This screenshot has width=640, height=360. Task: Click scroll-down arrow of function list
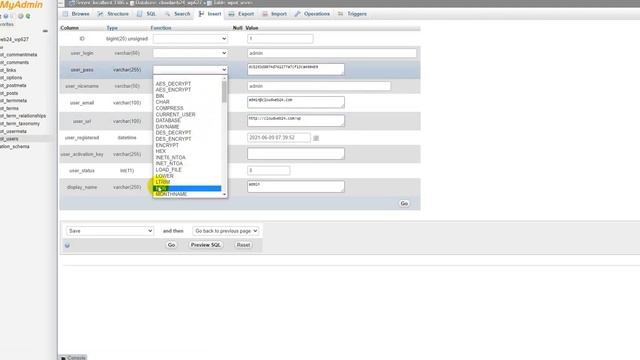[x=224, y=195]
